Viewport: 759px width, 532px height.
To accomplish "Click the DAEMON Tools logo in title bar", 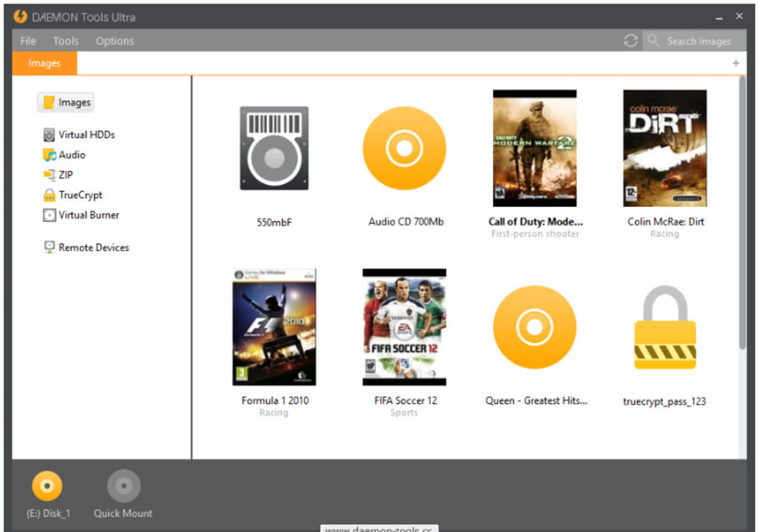I will pos(21,15).
